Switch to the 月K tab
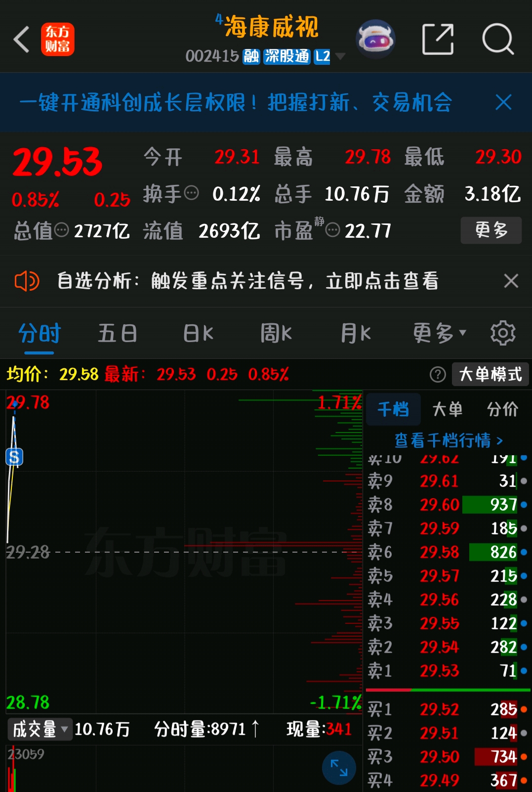 click(x=356, y=333)
